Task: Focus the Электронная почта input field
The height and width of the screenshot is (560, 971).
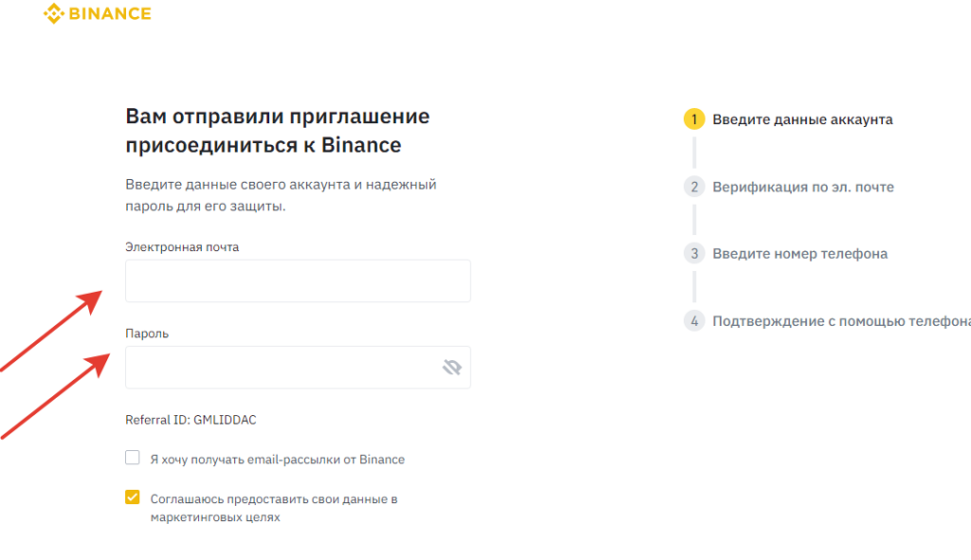Action: pyautogui.click(x=298, y=280)
